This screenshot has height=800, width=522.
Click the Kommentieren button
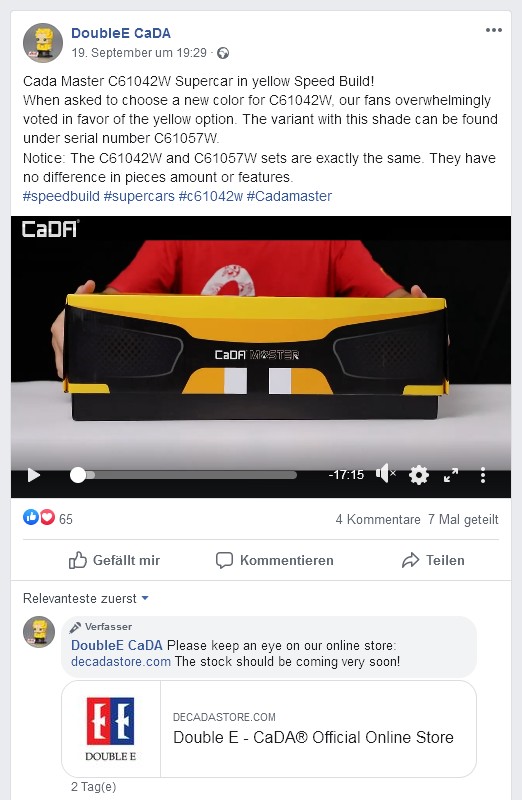[x=275, y=560]
